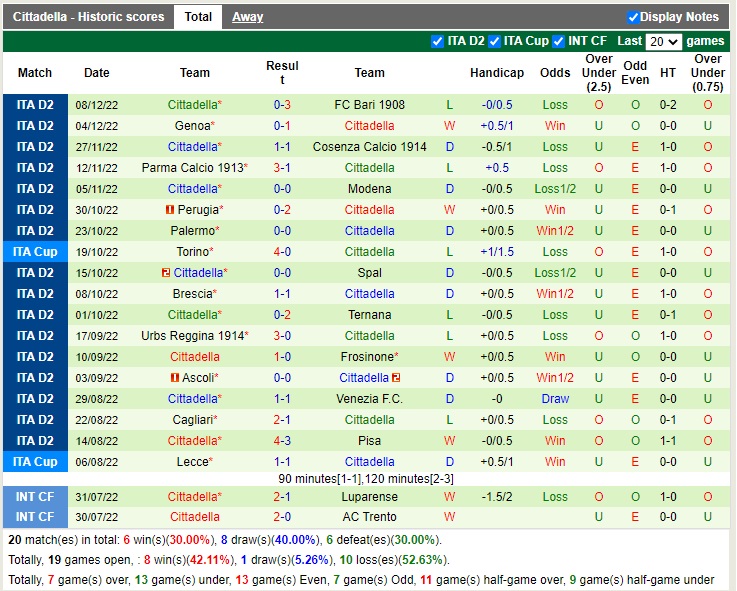This screenshot has width=737, height=591.
Task: Click the Venezia F.C. team link
Action: click(369, 399)
